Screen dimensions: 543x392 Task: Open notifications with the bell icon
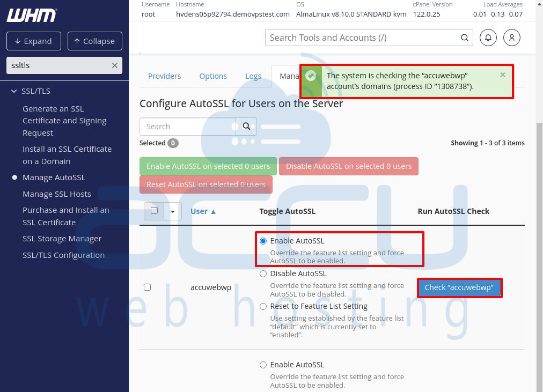point(488,38)
